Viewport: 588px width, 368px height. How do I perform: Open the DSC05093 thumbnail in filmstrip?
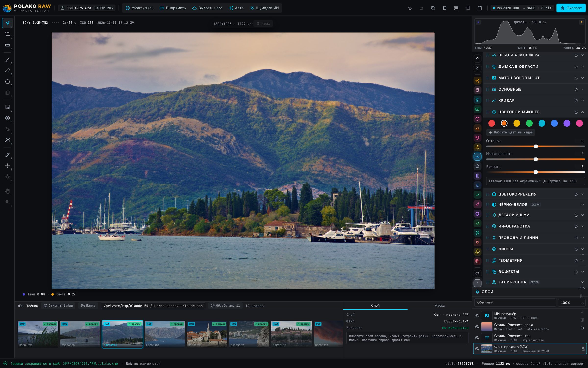(x=207, y=334)
